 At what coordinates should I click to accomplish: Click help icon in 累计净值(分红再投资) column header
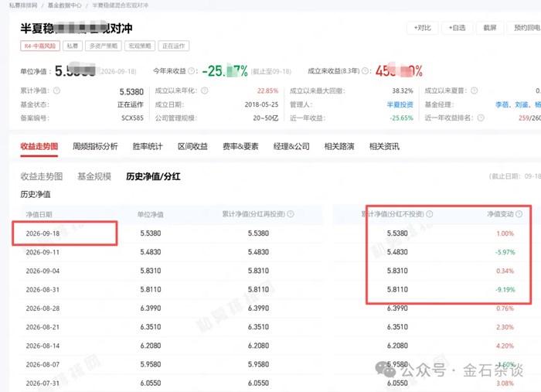click(x=291, y=214)
